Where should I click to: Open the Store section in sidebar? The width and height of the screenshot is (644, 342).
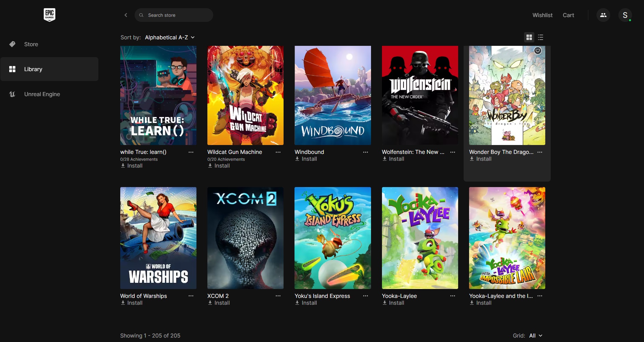(x=31, y=44)
